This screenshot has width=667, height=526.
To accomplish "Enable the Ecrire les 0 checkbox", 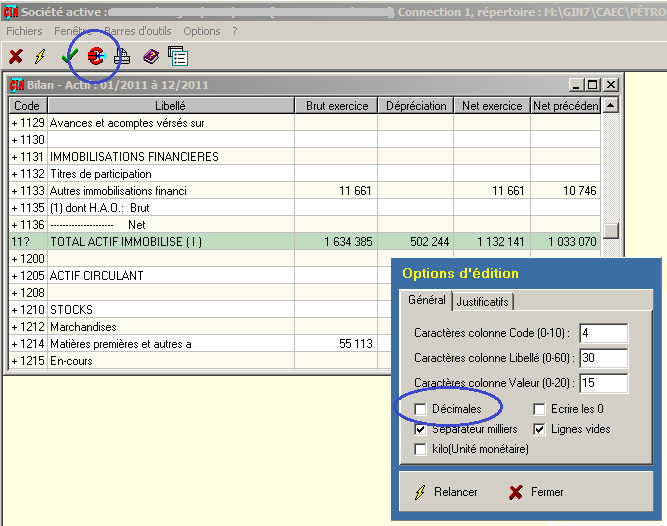I will point(539,409).
